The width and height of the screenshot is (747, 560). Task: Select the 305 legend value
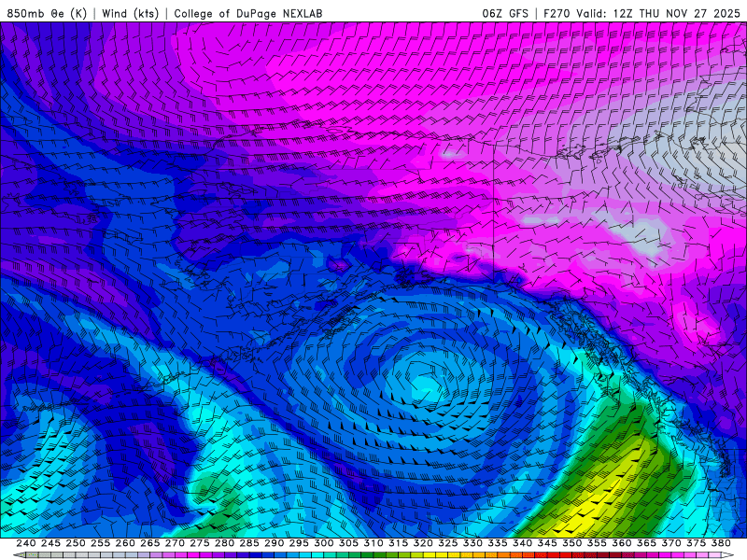[x=348, y=543]
